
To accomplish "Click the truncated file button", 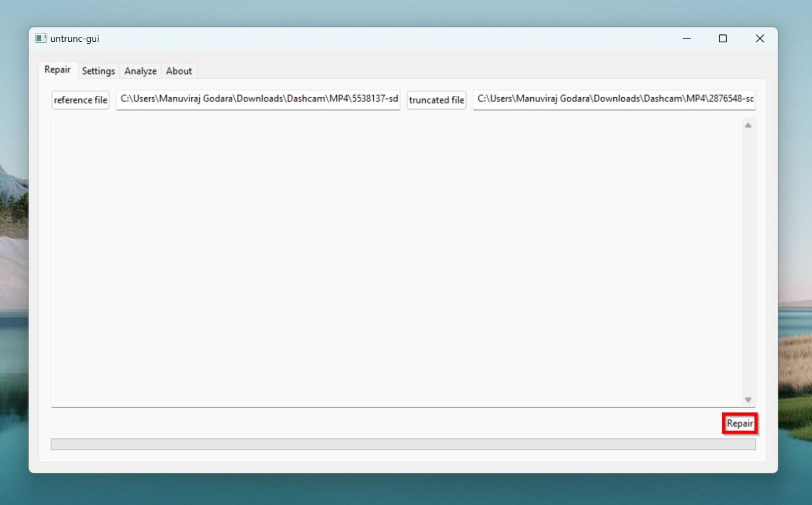I will [x=437, y=100].
